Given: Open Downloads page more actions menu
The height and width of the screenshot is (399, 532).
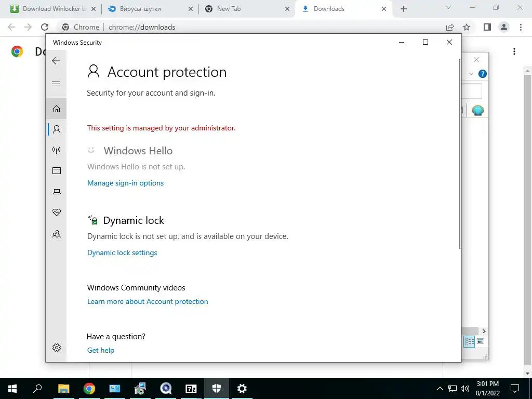Looking at the screenshot, I should tap(514, 51).
